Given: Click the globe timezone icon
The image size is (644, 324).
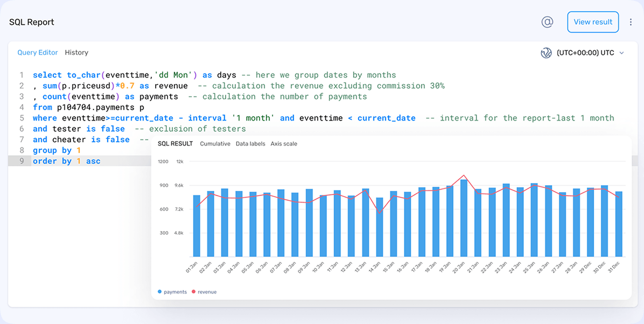Looking at the screenshot, I should coord(546,52).
